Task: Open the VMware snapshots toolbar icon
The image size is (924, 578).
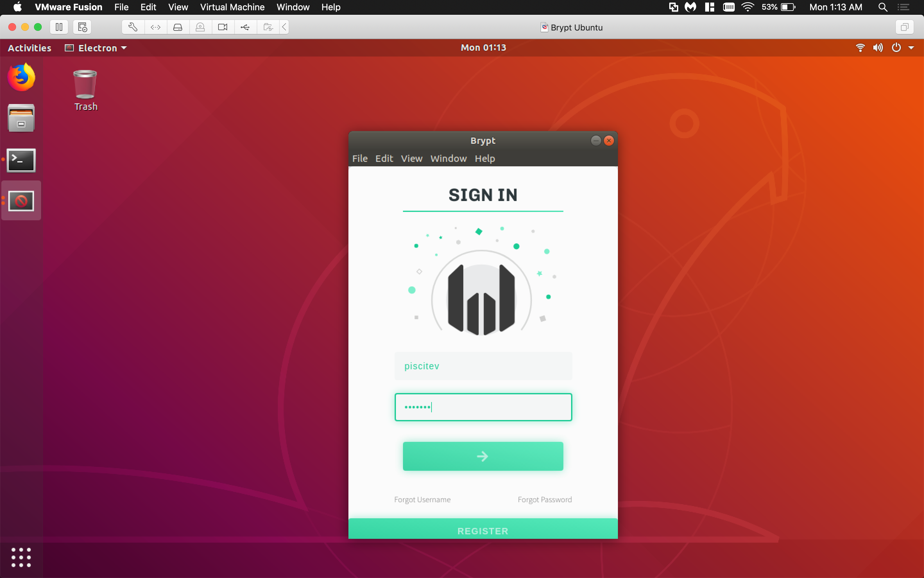Action: 82,27
